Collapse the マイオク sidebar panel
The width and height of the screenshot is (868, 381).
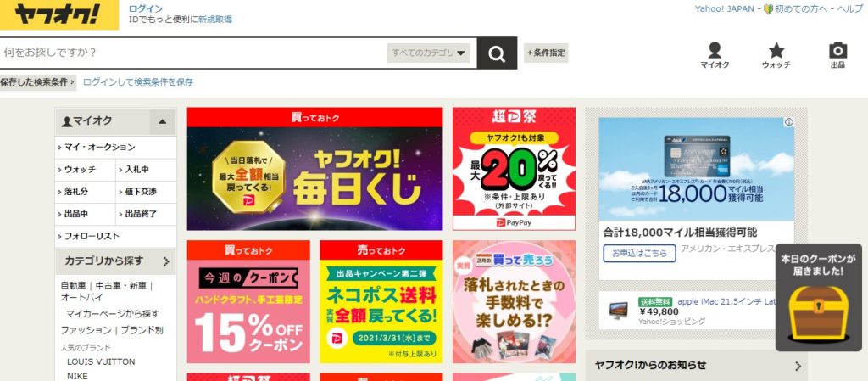point(162,121)
